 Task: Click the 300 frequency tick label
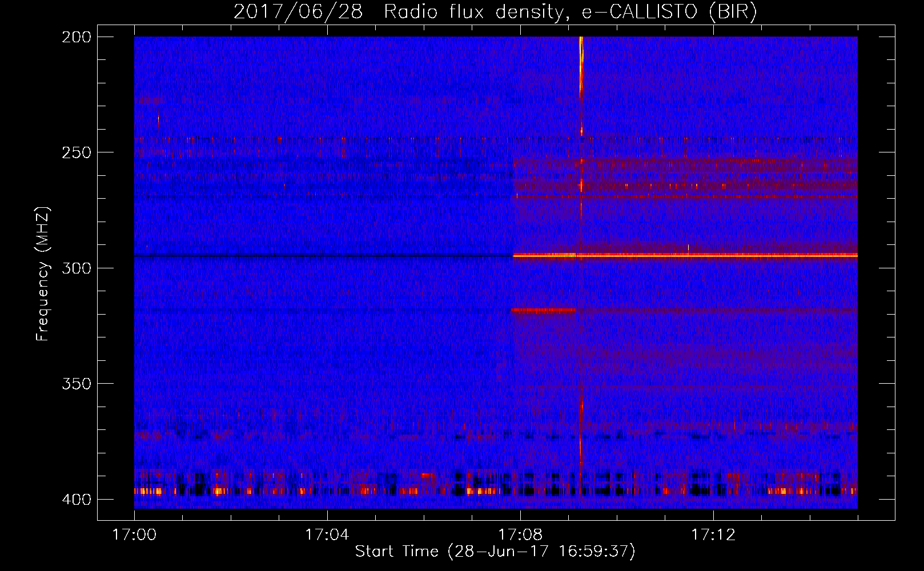coord(76,268)
